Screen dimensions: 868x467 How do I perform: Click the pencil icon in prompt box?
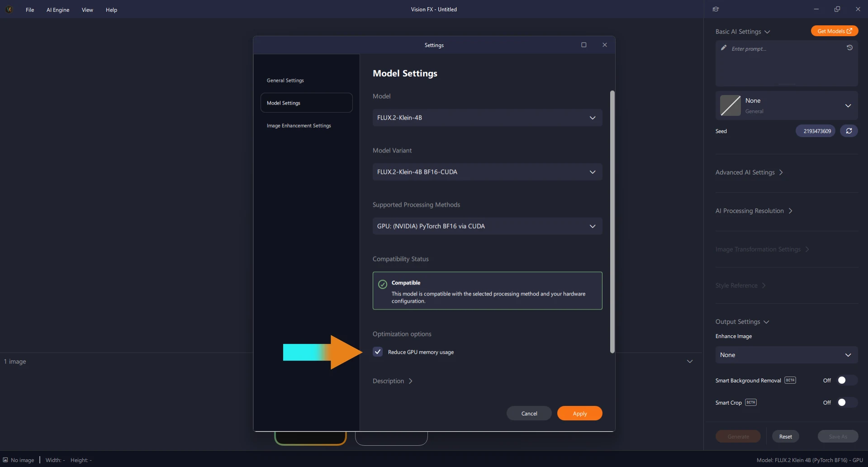tap(723, 48)
